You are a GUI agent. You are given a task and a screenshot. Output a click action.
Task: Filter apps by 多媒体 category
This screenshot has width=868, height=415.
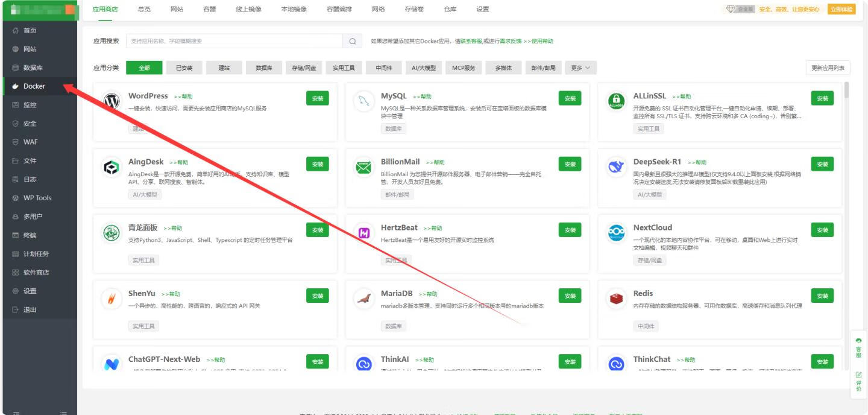[504, 68]
